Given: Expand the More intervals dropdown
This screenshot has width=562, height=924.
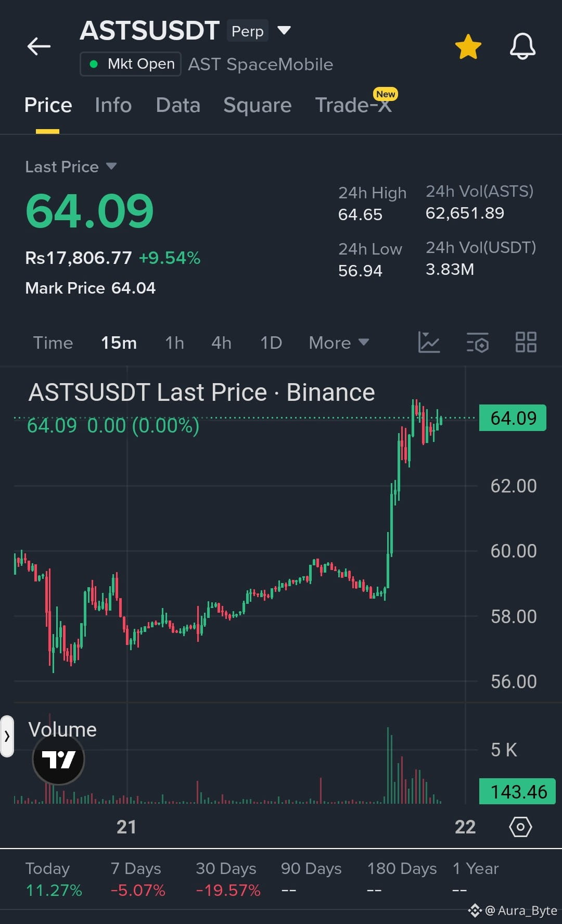Looking at the screenshot, I should click(339, 343).
